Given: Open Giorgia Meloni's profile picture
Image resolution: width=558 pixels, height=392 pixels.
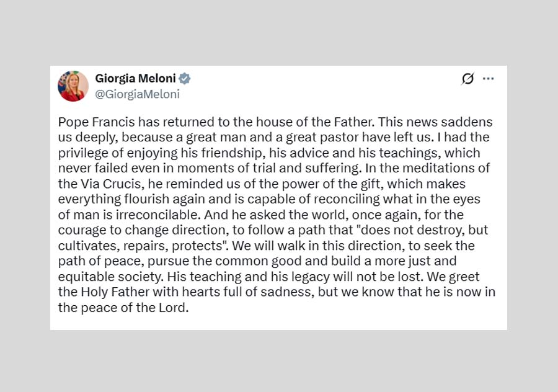Looking at the screenshot, I should [73, 86].
